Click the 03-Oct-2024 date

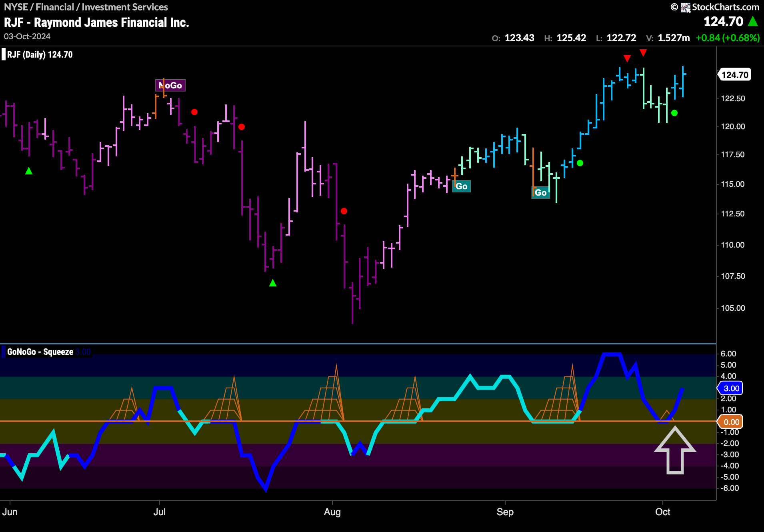click(27, 36)
